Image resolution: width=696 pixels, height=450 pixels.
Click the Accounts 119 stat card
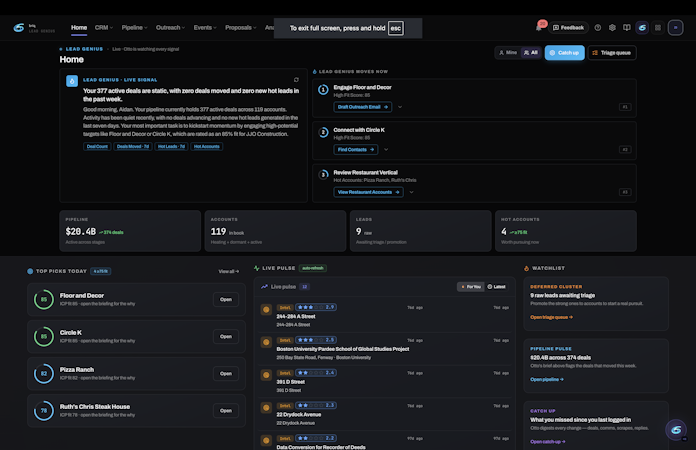275,231
